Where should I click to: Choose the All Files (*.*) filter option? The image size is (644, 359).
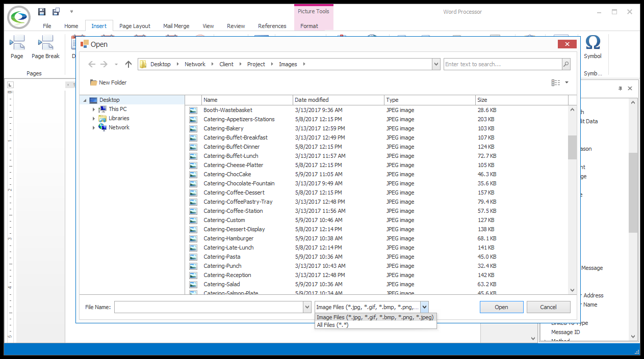coord(375,325)
